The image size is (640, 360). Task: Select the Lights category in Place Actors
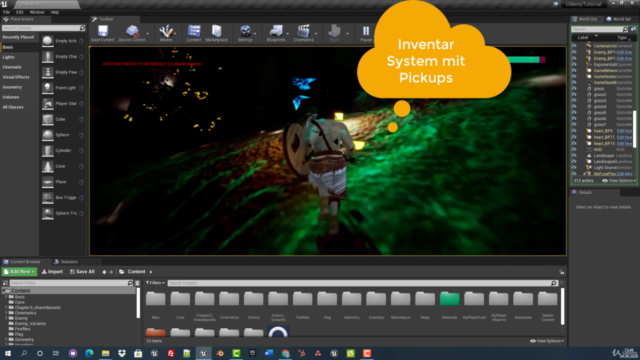coord(9,57)
